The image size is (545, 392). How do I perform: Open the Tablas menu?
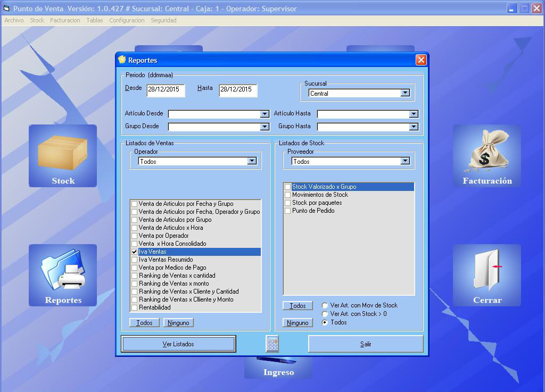tap(95, 21)
